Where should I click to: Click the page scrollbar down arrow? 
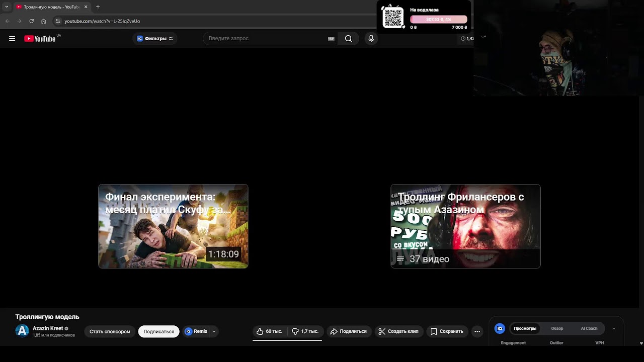pyautogui.click(x=641, y=343)
